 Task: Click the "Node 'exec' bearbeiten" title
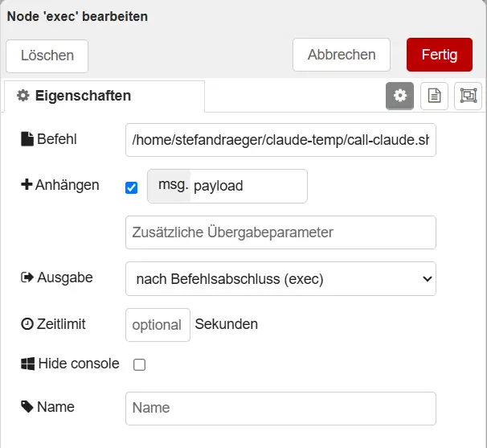(77, 16)
